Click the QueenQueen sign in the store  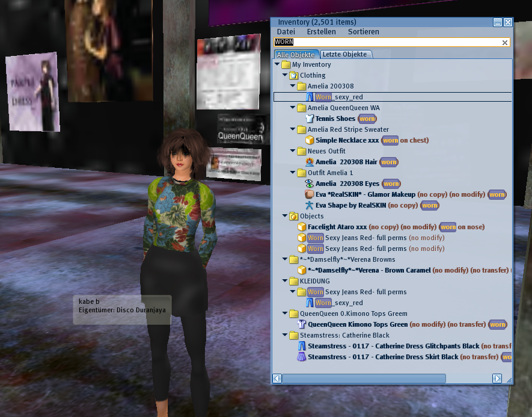click(240, 129)
